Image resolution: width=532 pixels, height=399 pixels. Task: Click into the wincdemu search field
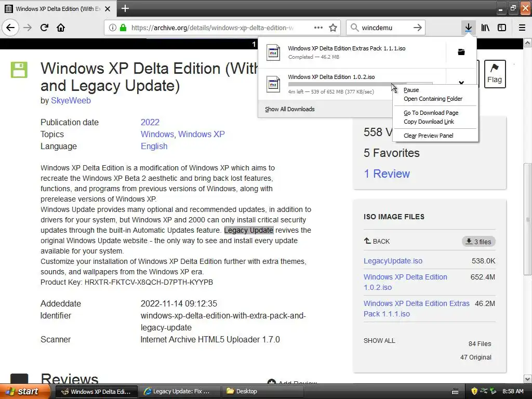coord(385,28)
